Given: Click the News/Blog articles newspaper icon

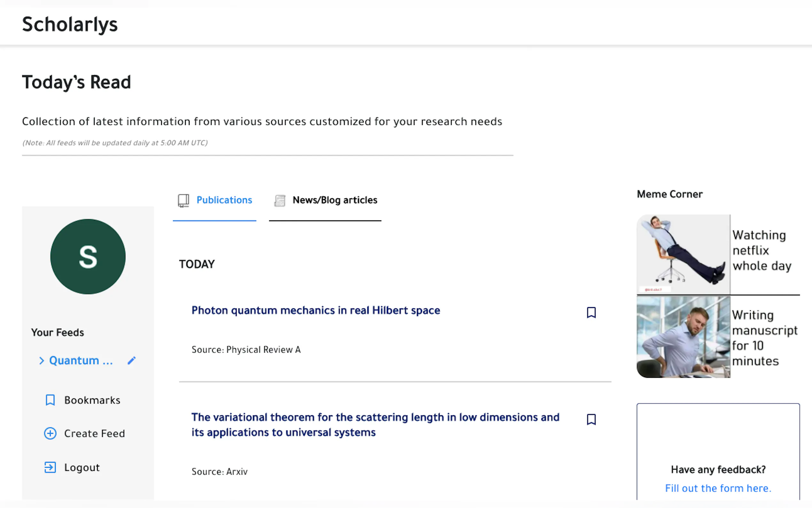Looking at the screenshot, I should pyautogui.click(x=280, y=201).
